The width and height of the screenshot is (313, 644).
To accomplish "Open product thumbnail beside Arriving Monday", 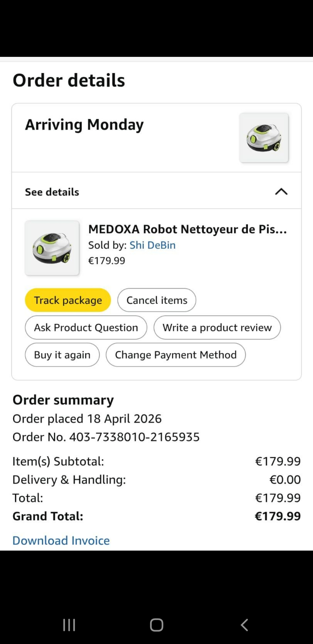I will [x=264, y=138].
